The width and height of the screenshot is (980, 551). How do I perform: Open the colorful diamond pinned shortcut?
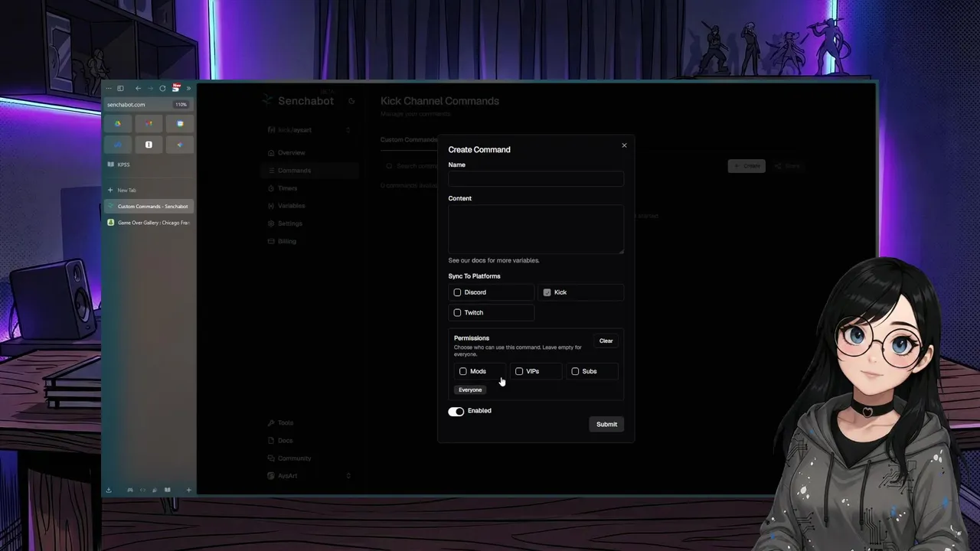tap(180, 145)
